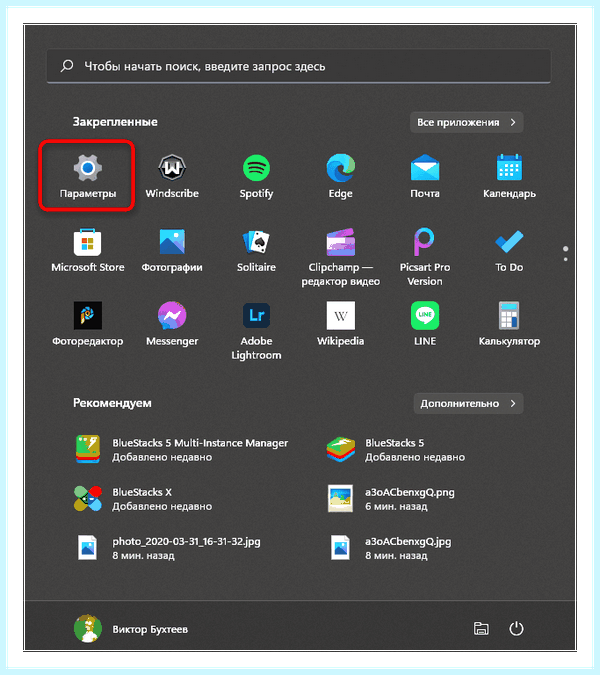Focus the Start menu search box
This screenshot has height=675, width=600.
(x=299, y=66)
